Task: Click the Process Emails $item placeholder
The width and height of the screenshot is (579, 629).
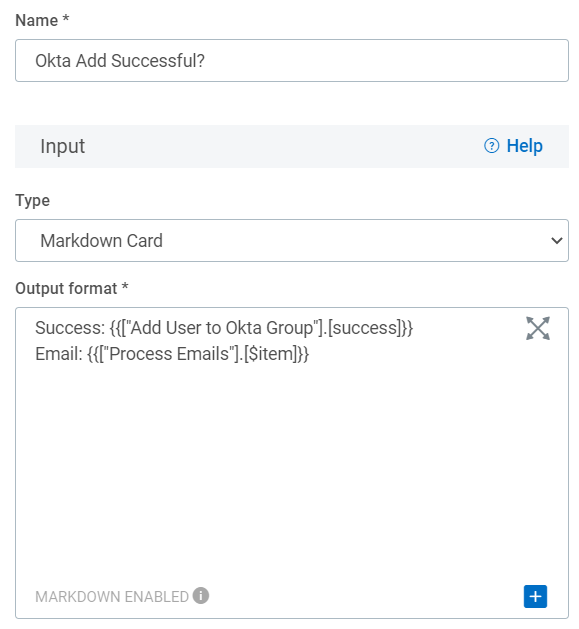Action: point(198,354)
